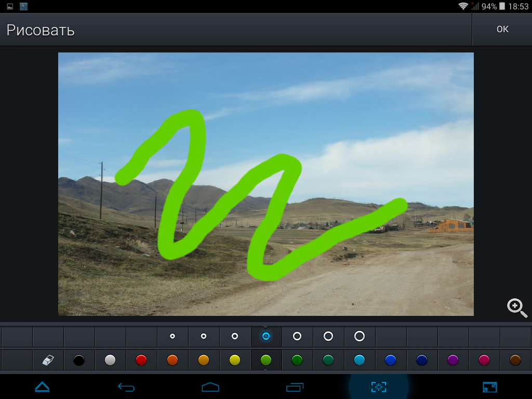
Task: Open the recent apps switcher
Action: point(295,387)
